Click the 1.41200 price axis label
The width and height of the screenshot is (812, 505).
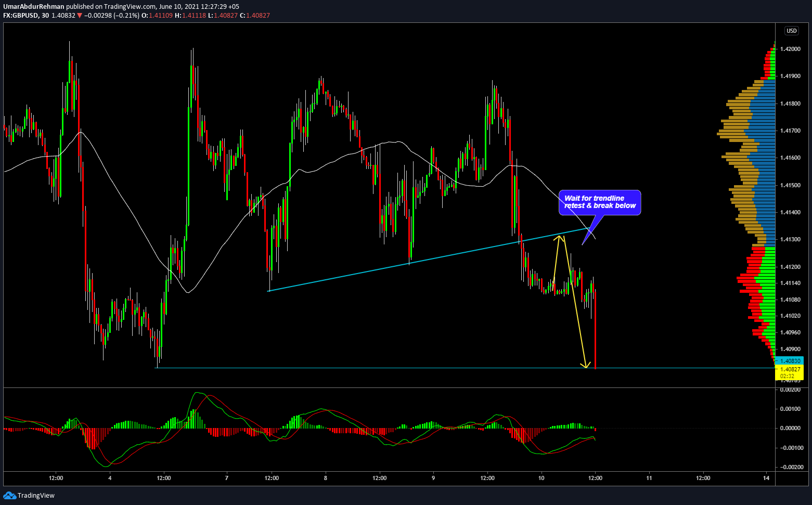pyautogui.click(x=790, y=267)
